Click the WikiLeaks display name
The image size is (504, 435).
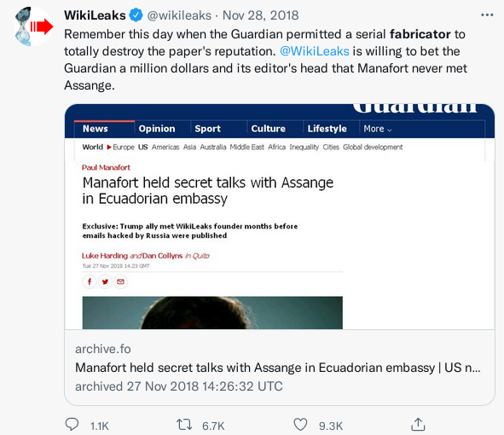[95, 15]
